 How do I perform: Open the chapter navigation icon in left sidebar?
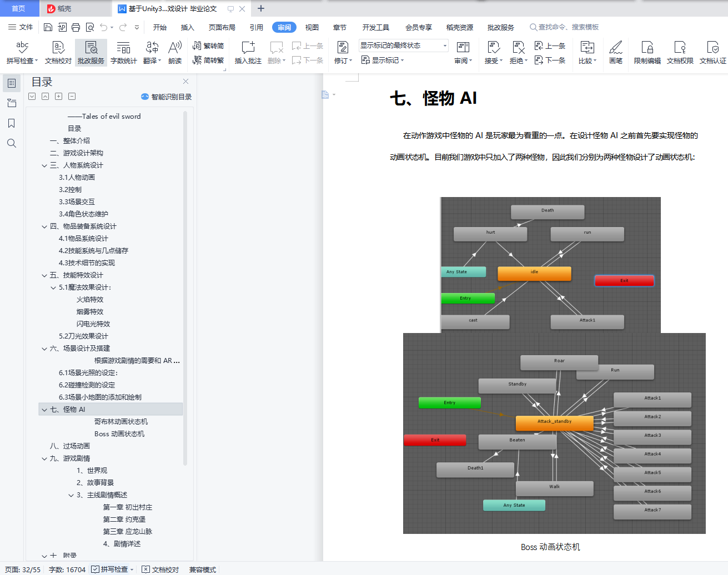11,103
